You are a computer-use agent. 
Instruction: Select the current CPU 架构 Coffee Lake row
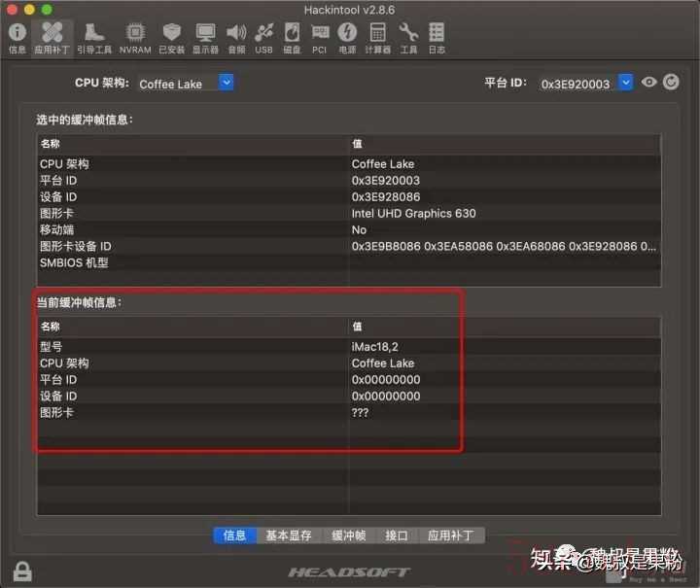[x=349, y=363]
